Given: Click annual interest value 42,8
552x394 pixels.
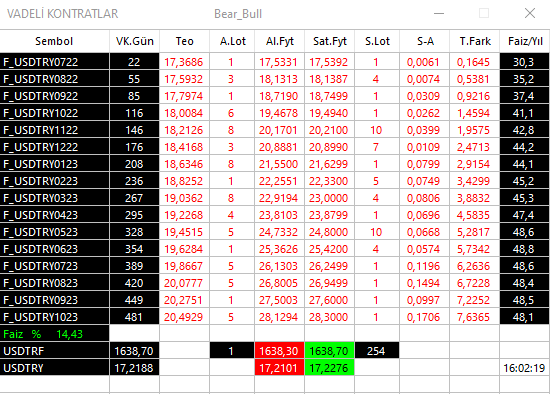Looking at the screenshot, I should click(524, 130).
